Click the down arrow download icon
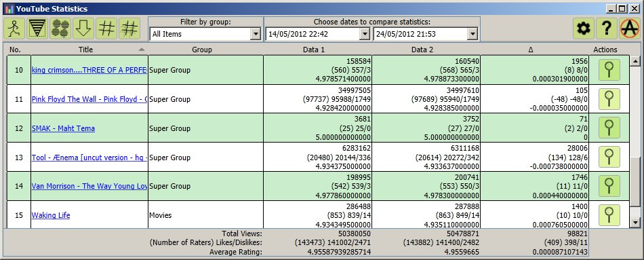 click(83, 29)
